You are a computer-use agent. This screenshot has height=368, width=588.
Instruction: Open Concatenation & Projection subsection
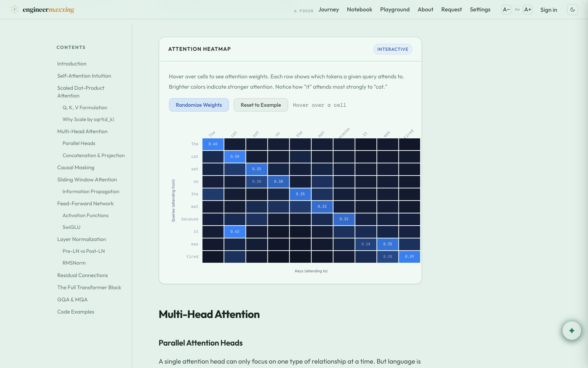93,155
